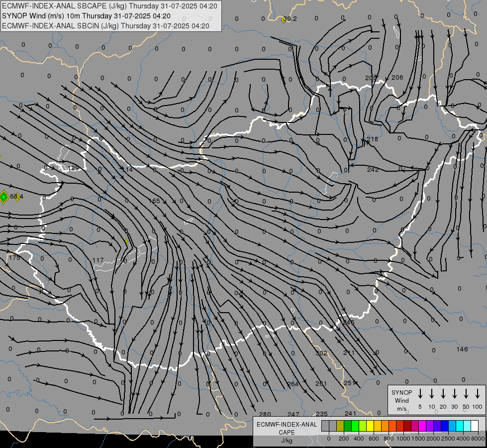Click the bright green CAPE legend swatch
The height and width of the screenshot is (448, 487).
(355, 426)
